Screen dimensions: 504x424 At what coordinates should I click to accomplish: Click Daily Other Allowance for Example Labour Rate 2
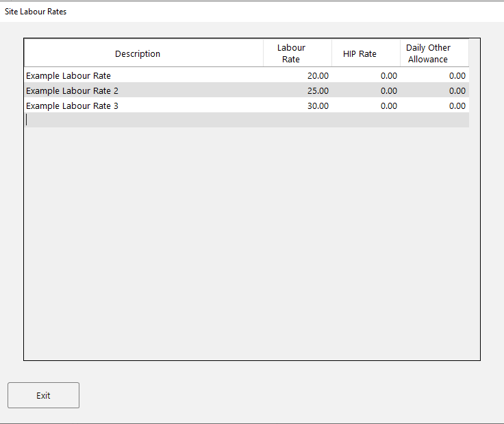pyautogui.click(x=434, y=90)
